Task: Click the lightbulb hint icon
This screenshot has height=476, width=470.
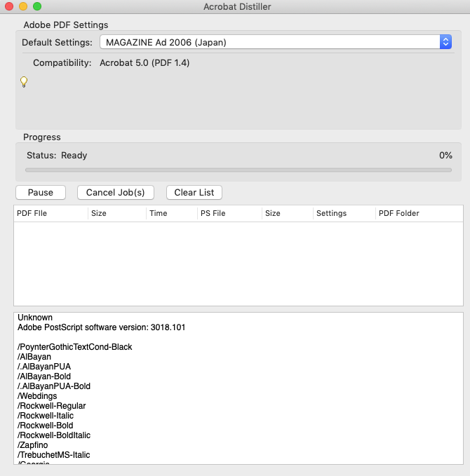Action: pos(23,82)
